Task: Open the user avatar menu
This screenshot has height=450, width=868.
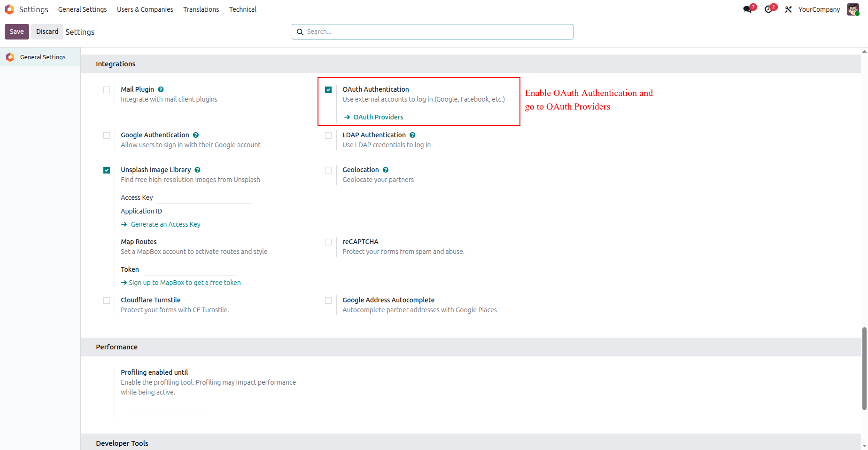Action: tap(852, 9)
